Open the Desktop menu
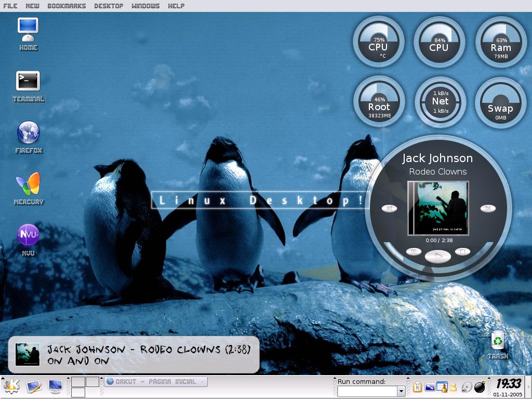This screenshot has width=532, height=399. [109, 6]
